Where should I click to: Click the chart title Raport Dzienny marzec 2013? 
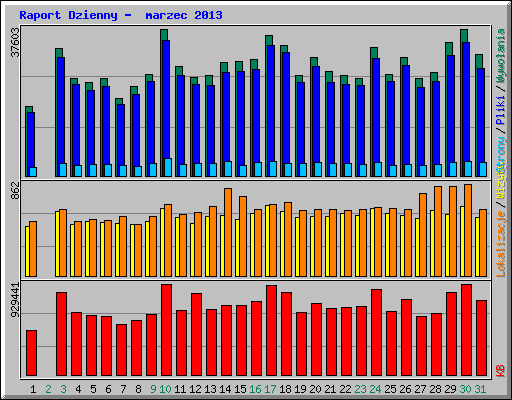121,15
